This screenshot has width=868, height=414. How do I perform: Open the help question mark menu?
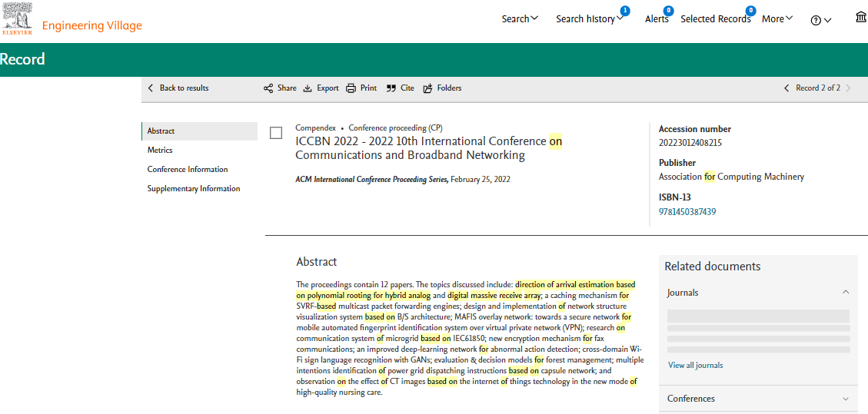[x=821, y=20]
